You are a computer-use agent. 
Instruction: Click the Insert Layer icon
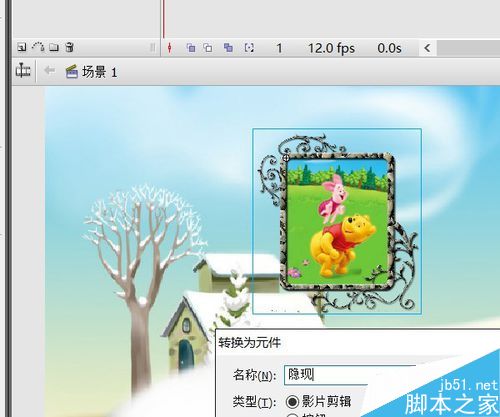click(x=22, y=47)
